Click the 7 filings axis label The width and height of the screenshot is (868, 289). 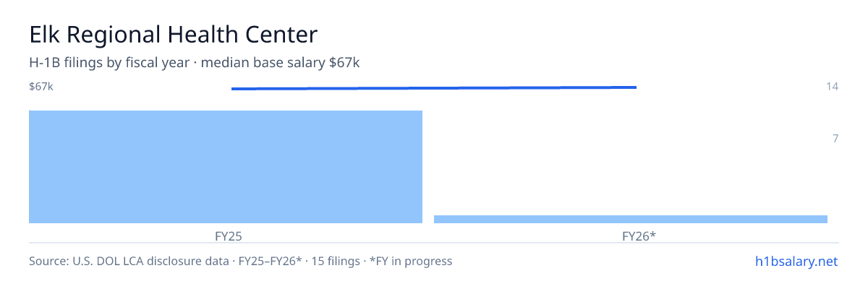point(835,138)
